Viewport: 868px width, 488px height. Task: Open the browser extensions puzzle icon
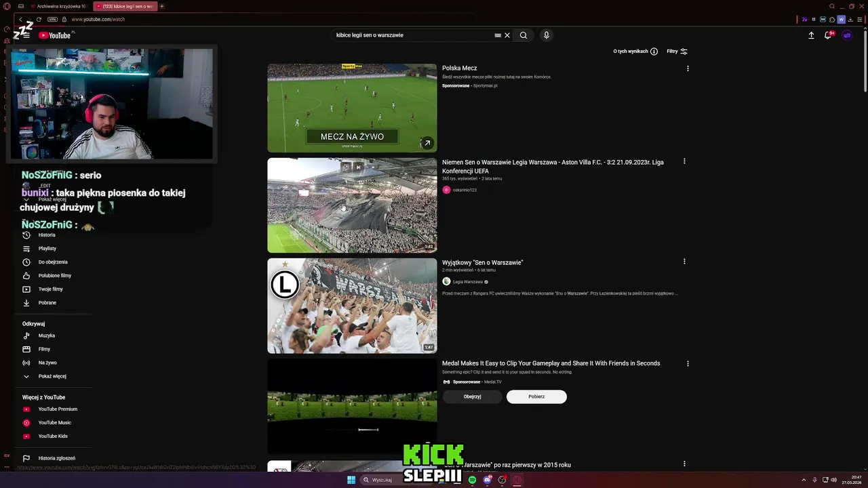pyautogui.click(x=832, y=20)
